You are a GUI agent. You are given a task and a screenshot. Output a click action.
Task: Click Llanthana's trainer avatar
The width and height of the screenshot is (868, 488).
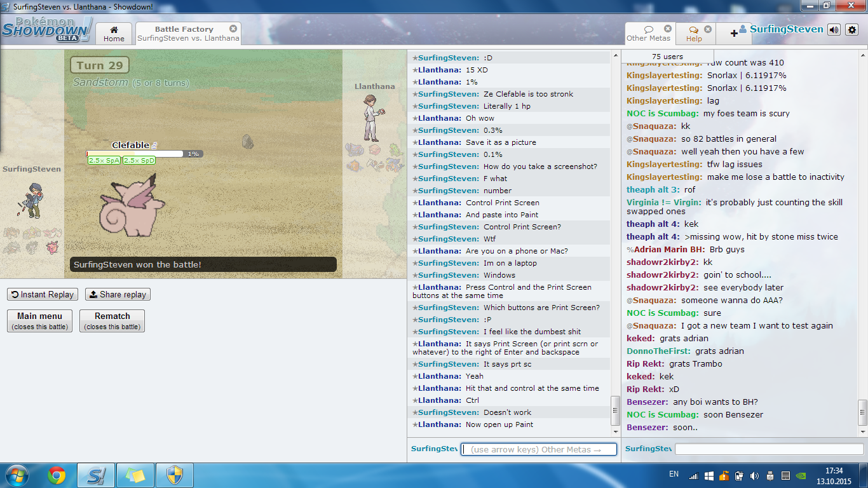[372, 118]
